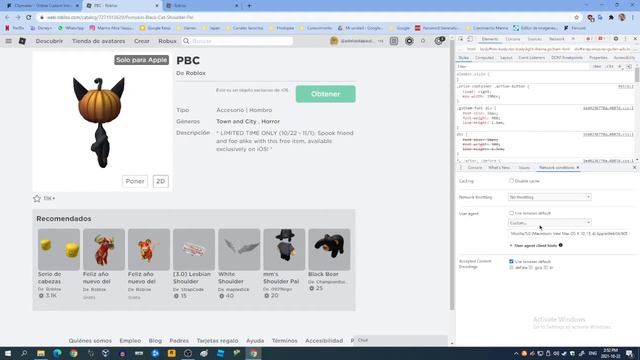Switch item preview to 2D
640x360 pixels.
click(161, 181)
